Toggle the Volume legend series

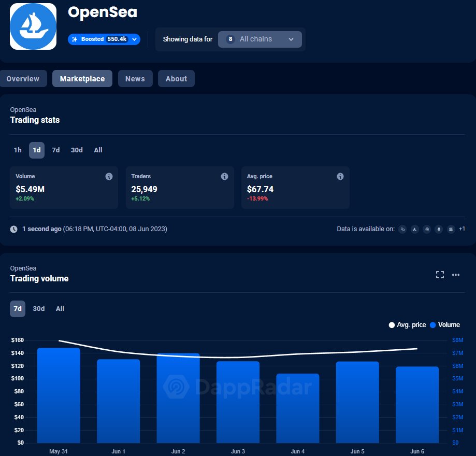pyautogui.click(x=445, y=325)
